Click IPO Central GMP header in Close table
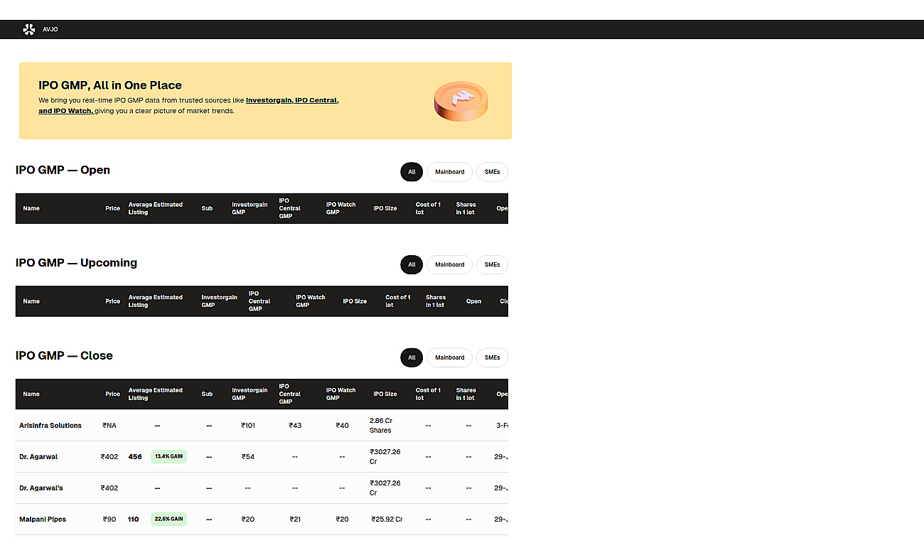 coord(290,394)
